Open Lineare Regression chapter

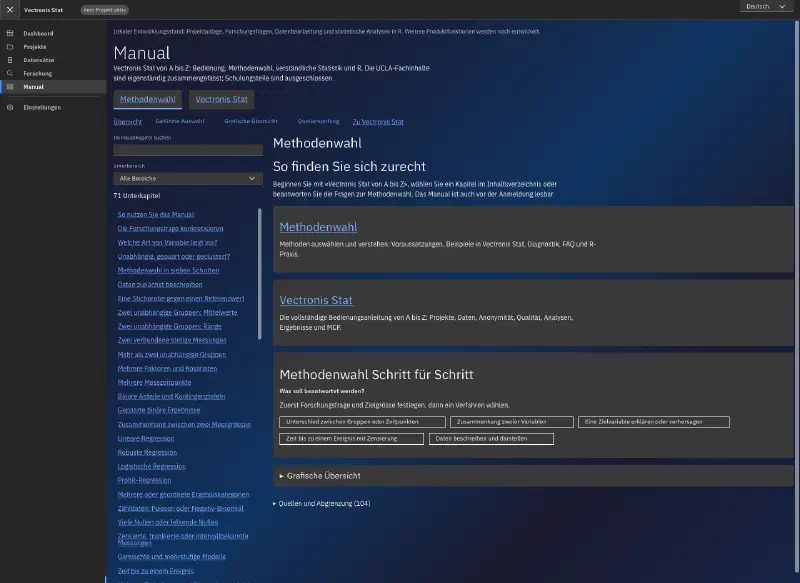(146, 439)
